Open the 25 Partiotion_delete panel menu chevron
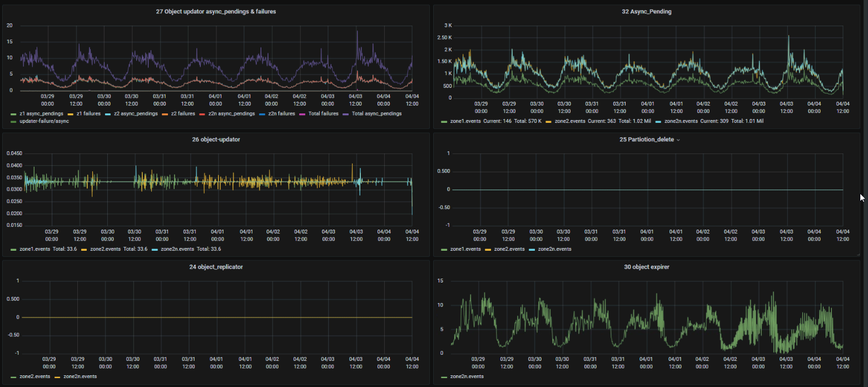The image size is (868, 387). click(678, 140)
